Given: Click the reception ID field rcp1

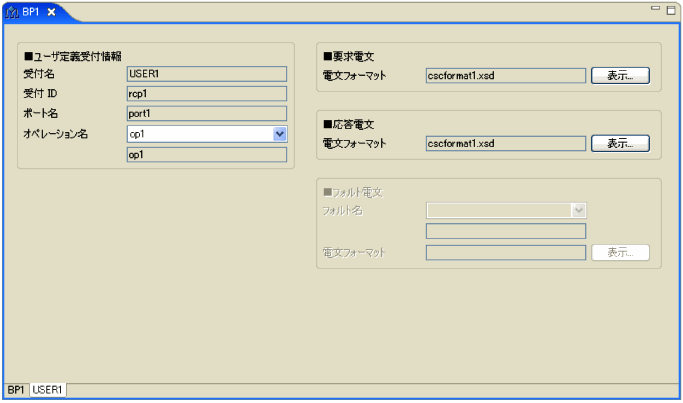Looking at the screenshot, I should click(207, 93).
